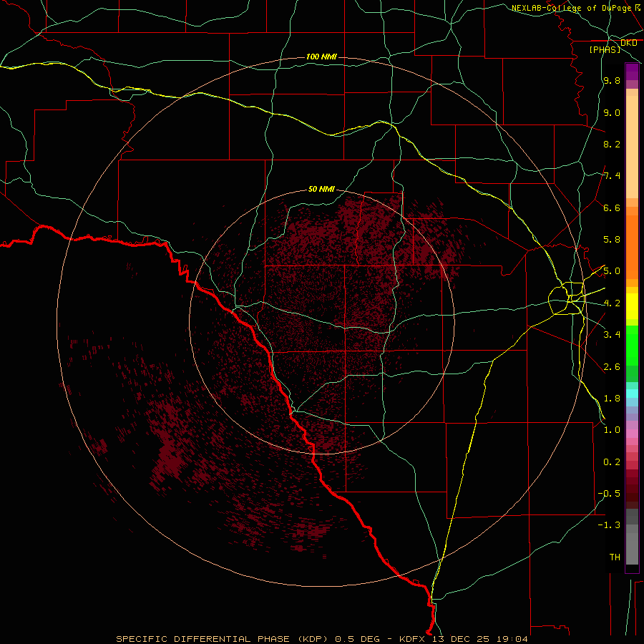Pick the cyan segment of the color bar

tap(632, 394)
